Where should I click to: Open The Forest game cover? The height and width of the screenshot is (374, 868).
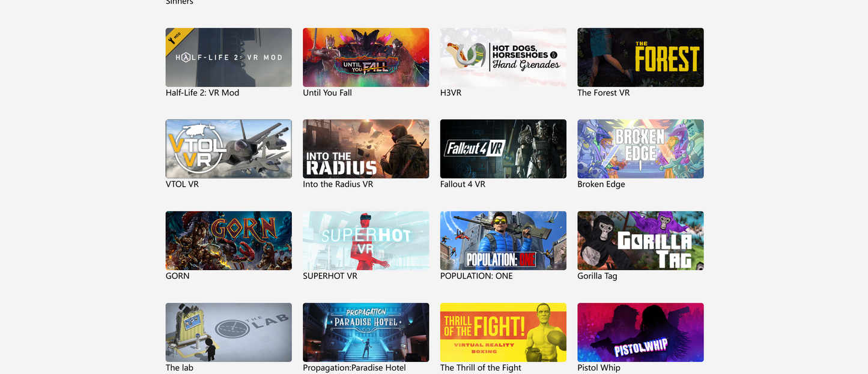click(640, 58)
